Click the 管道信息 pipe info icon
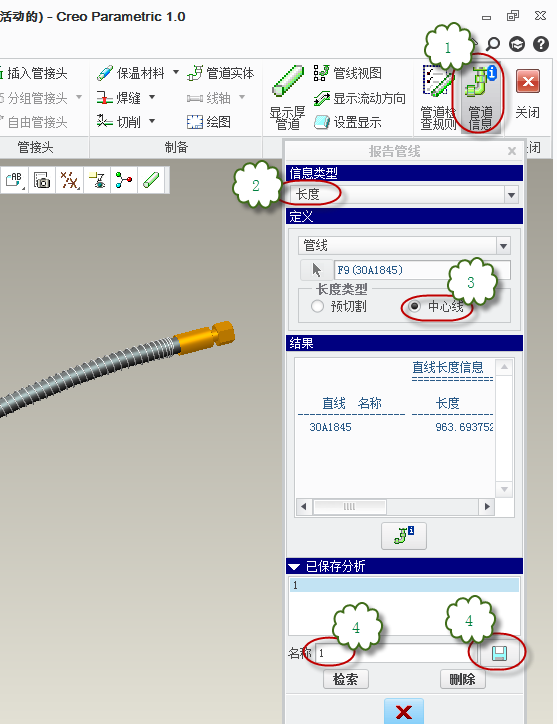The width and height of the screenshot is (557, 724). click(480, 98)
